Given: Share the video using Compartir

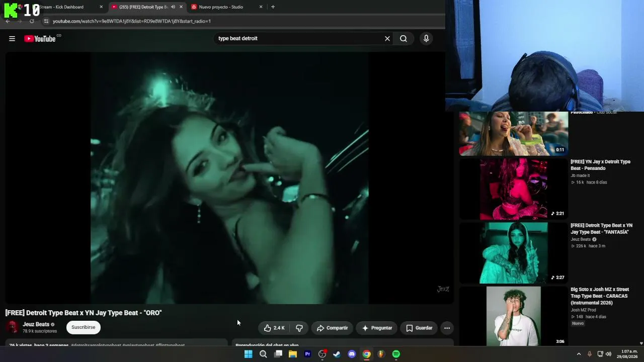Looking at the screenshot, I should coord(332,328).
